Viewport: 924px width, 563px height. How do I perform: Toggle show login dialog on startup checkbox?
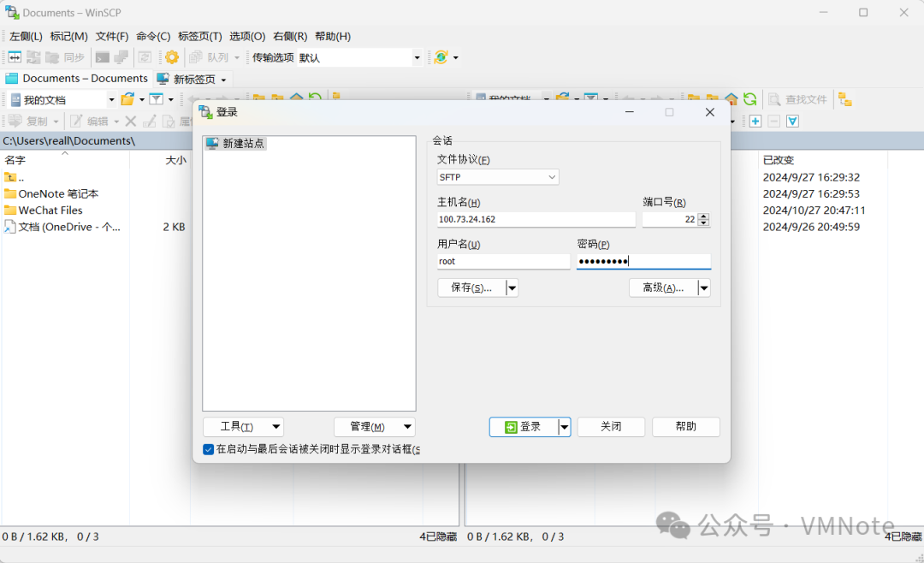point(208,449)
